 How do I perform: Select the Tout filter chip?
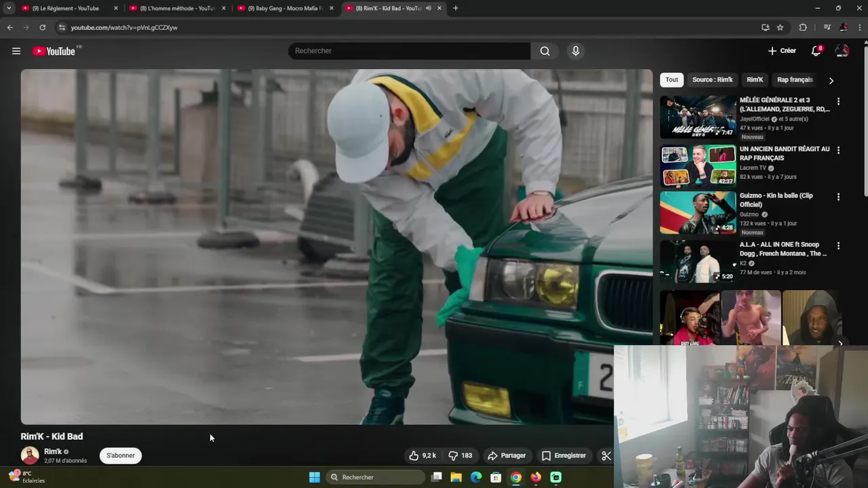click(x=671, y=80)
